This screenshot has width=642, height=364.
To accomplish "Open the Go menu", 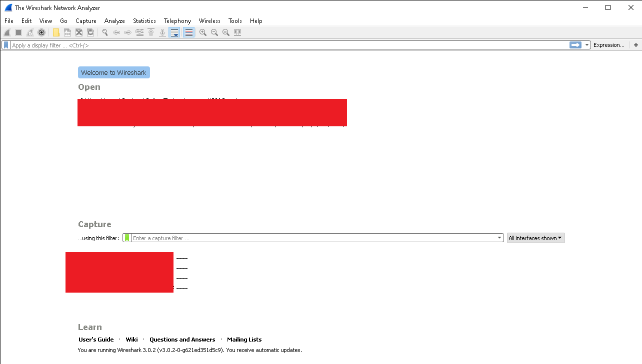I will [63, 21].
